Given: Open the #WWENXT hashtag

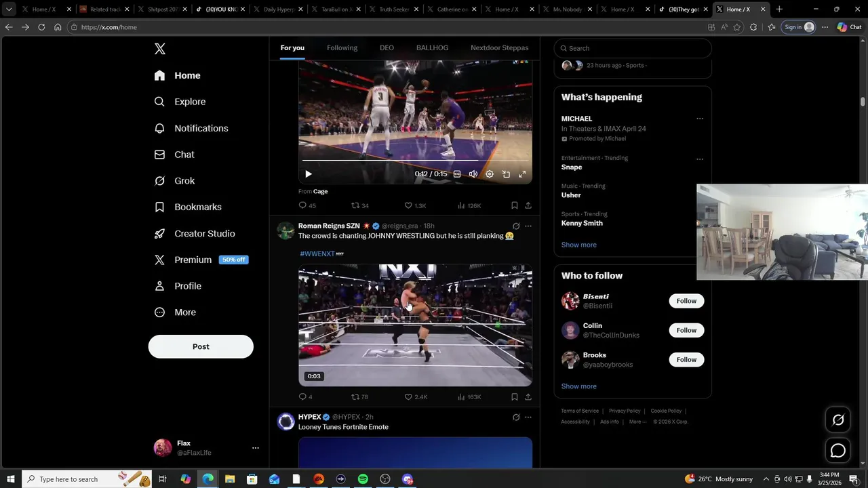Looking at the screenshot, I should [317, 253].
